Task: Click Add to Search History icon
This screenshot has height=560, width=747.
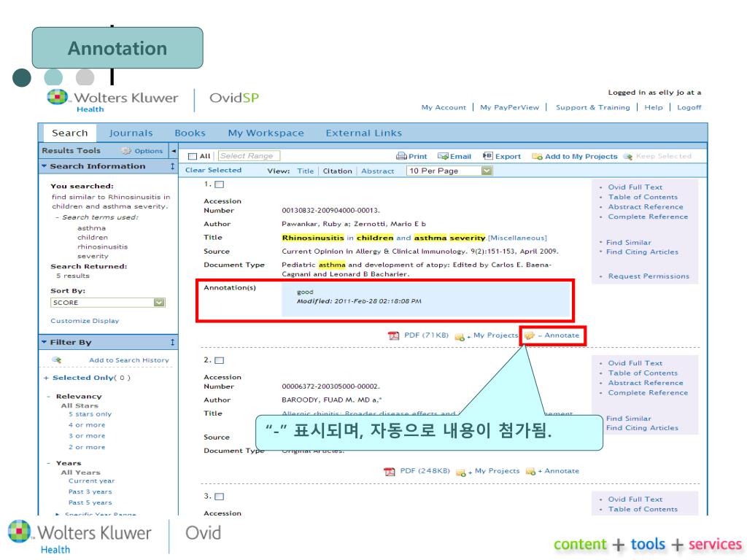Action: coord(57,360)
